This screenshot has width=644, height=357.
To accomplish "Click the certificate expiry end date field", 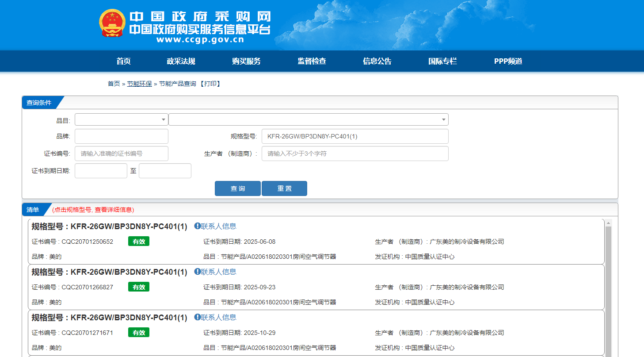I will point(165,171).
